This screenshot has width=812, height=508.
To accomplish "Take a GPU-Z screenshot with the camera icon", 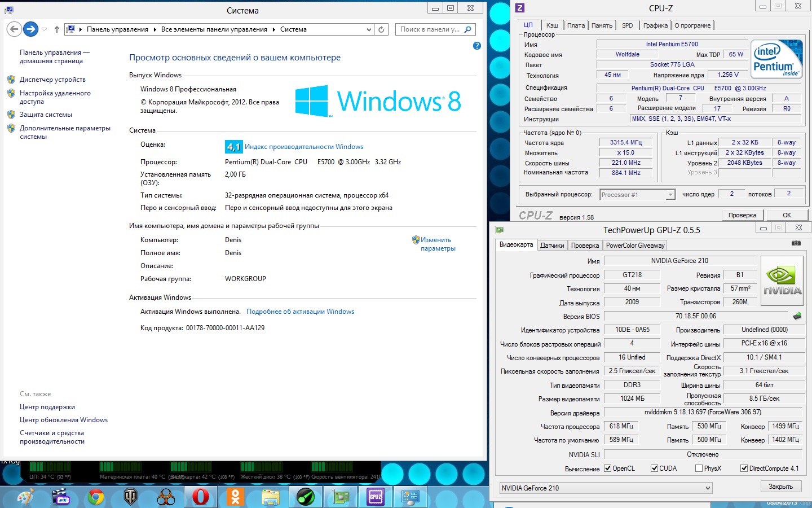I will point(796,243).
